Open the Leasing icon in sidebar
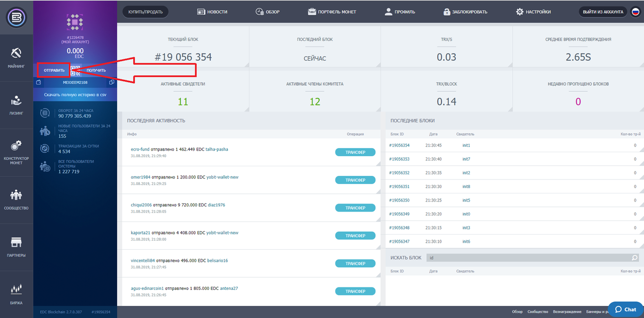The image size is (644, 318). coord(16,100)
